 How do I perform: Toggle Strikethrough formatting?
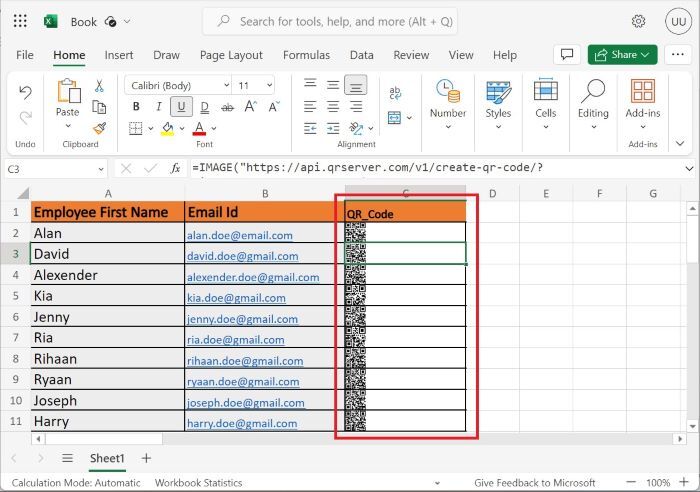tap(227, 107)
